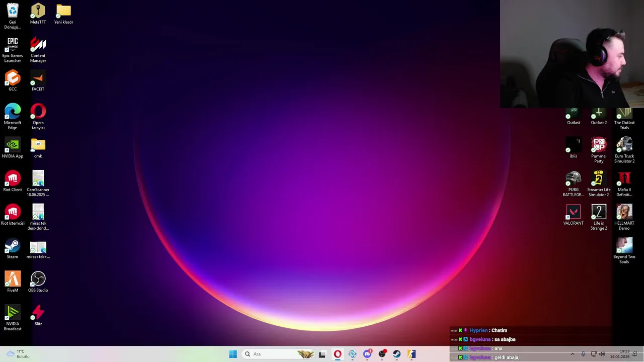
Task: Launch the MetaTFT desktop shortcut
Action: coord(38,14)
